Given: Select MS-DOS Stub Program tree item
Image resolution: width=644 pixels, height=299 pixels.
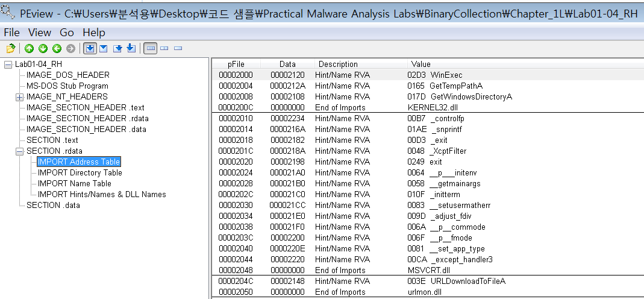Looking at the screenshot, I should point(67,86).
